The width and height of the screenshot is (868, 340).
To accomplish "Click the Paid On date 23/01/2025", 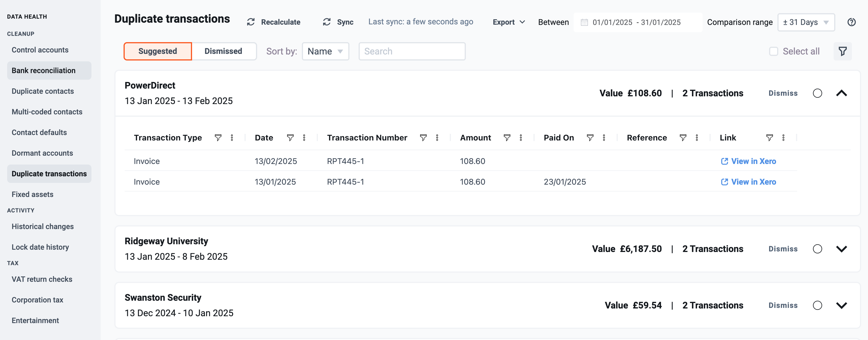I will tap(565, 182).
